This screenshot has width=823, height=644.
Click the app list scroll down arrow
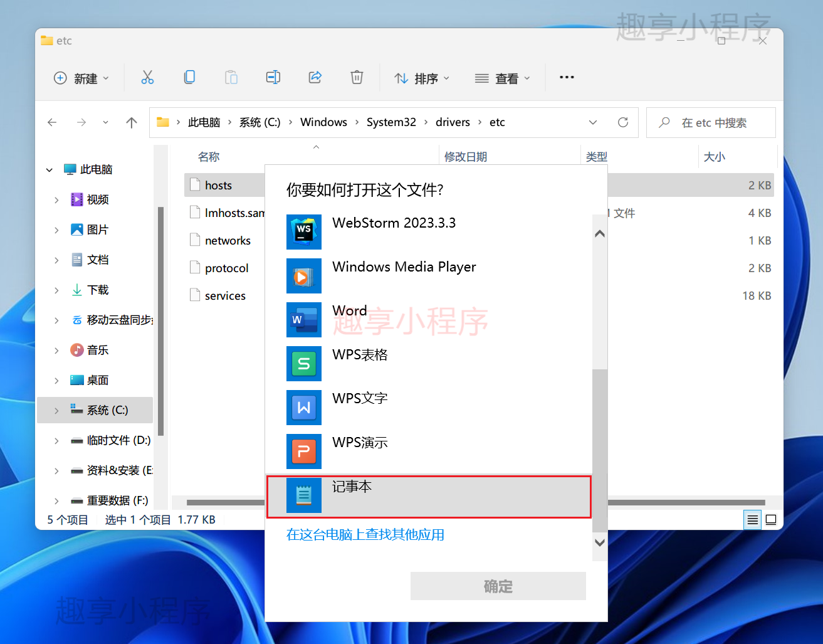[x=600, y=542]
